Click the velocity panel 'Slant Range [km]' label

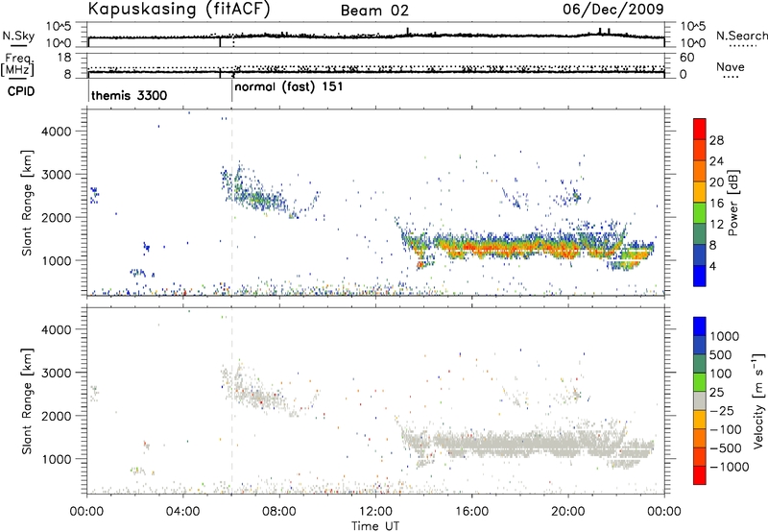click(x=27, y=400)
